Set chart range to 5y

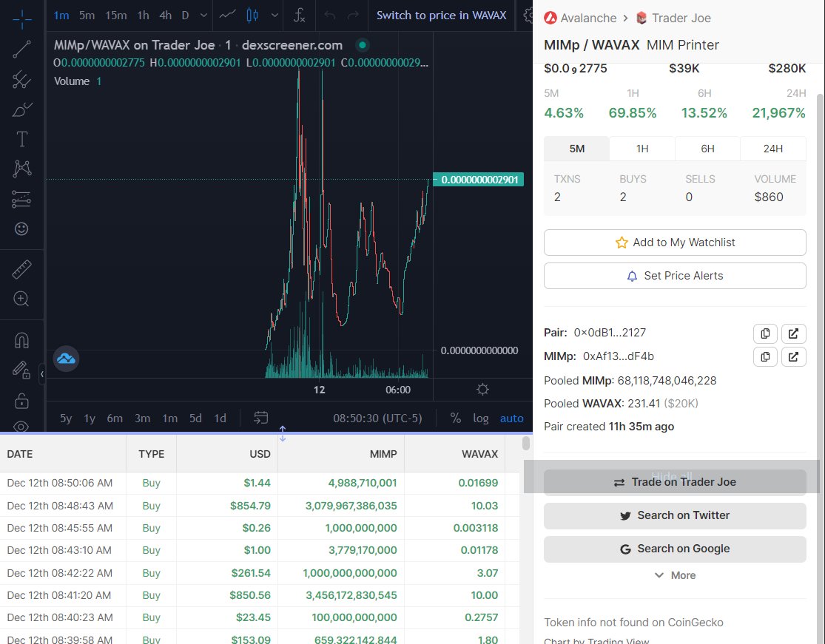point(66,418)
